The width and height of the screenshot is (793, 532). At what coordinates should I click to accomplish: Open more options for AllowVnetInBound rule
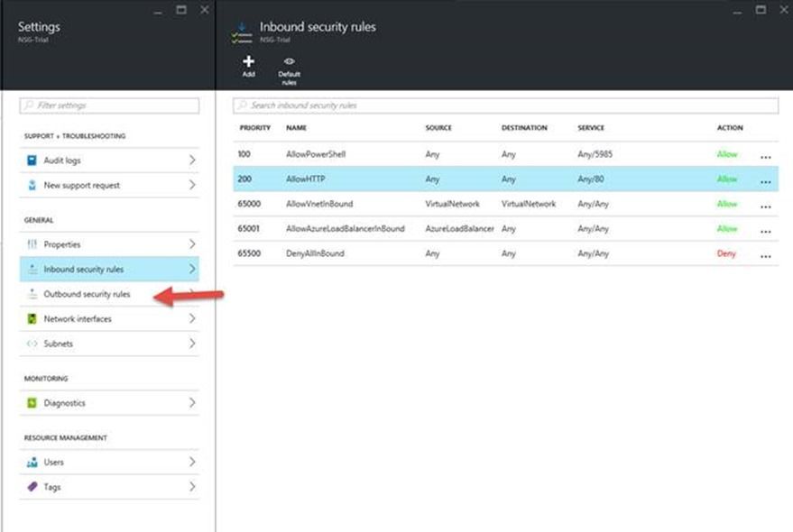coord(766,206)
